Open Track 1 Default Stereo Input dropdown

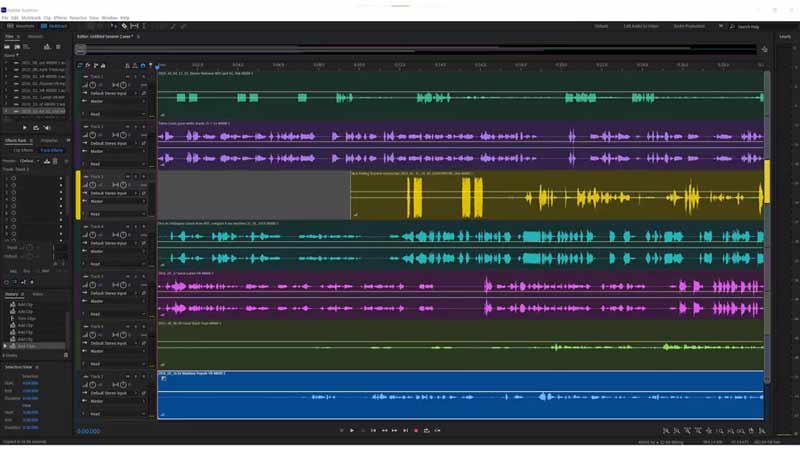click(x=112, y=93)
